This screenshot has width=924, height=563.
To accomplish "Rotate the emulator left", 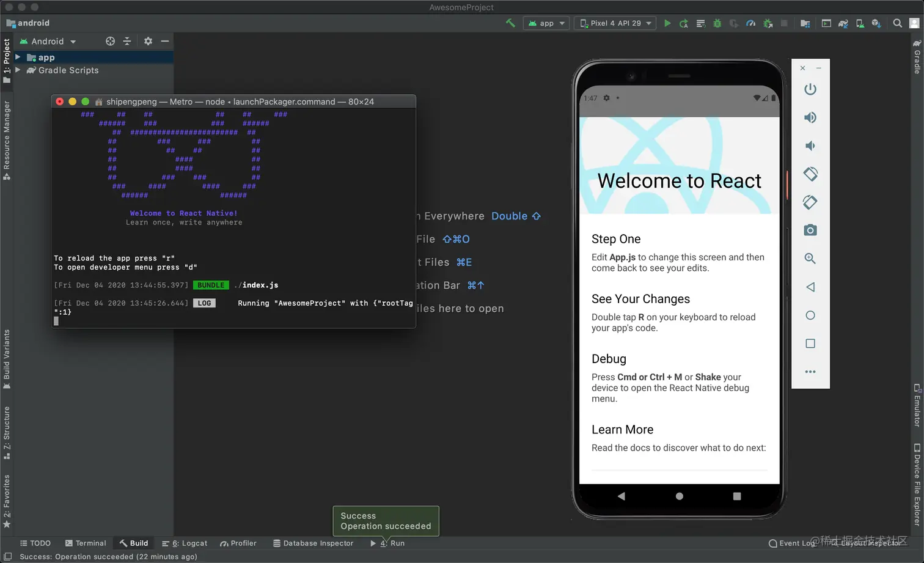I will tap(810, 174).
